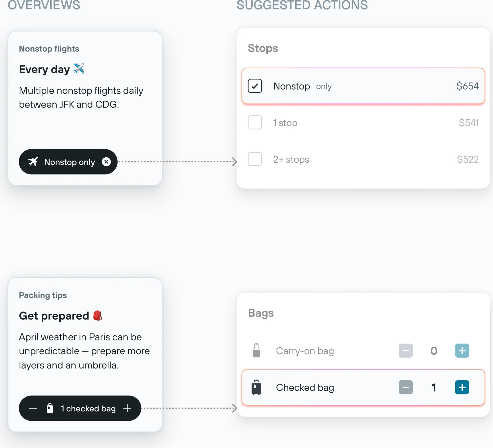Click the airplane emoji beside Every day
Viewport: 493px width, 448px height.
(78, 69)
